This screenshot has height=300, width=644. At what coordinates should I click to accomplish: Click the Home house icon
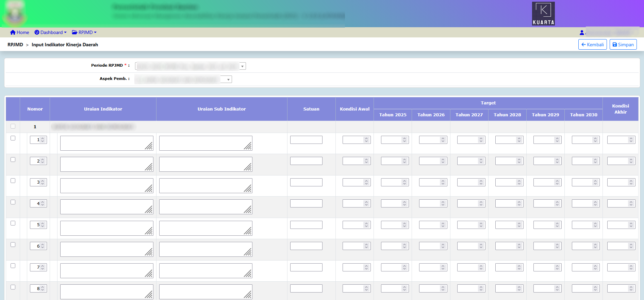point(13,32)
